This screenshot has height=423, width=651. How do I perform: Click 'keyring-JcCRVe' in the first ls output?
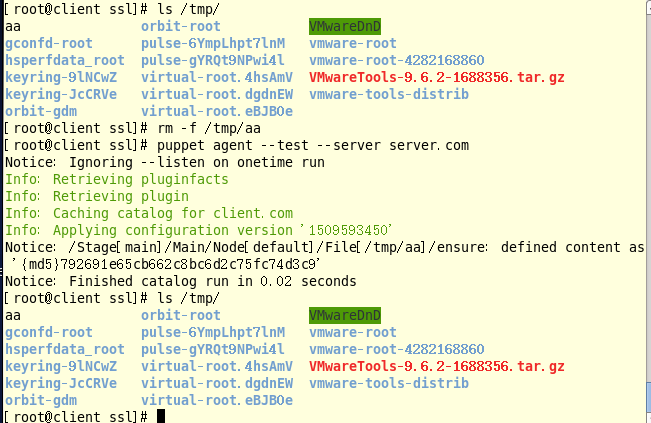point(61,95)
